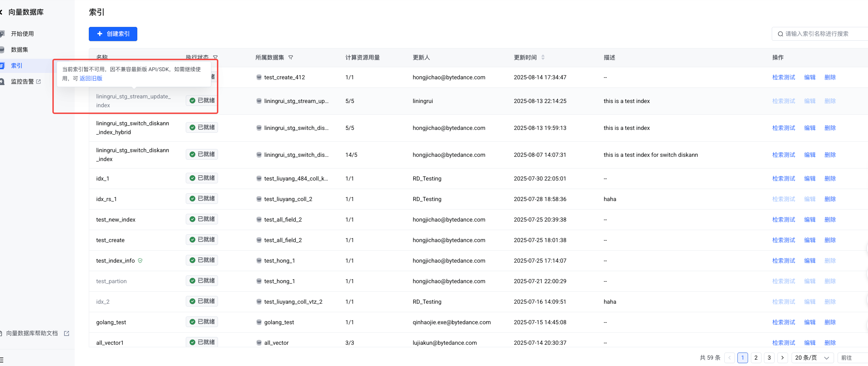Go to the next page arrow
This screenshot has height=366, width=868.
click(782, 358)
